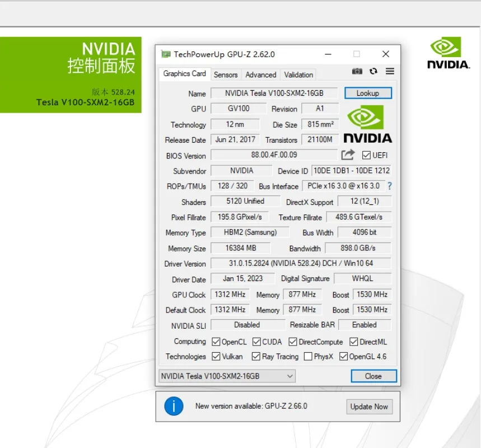The width and height of the screenshot is (481, 448).
Task: Click the Resizable BAR value Enabled
Action: (x=365, y=325)
